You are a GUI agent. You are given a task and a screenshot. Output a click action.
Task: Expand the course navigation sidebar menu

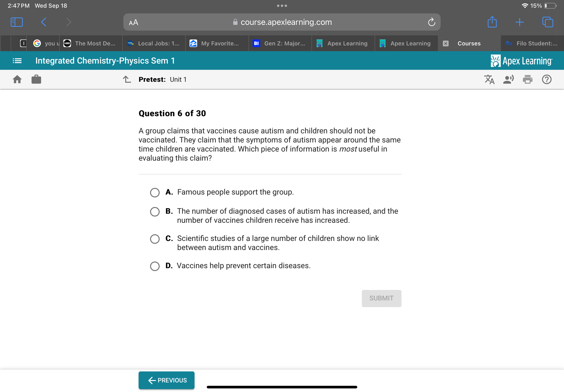[x=17, y=60]
